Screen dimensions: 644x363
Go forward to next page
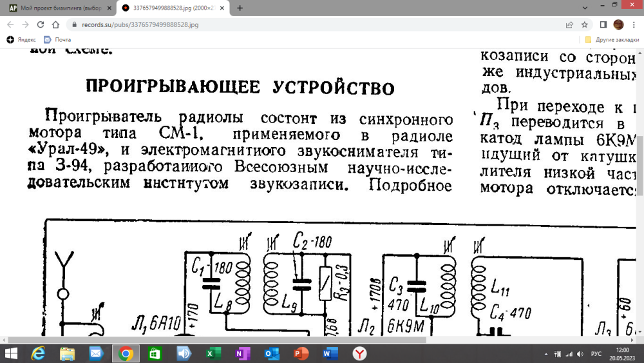[26, 25]
